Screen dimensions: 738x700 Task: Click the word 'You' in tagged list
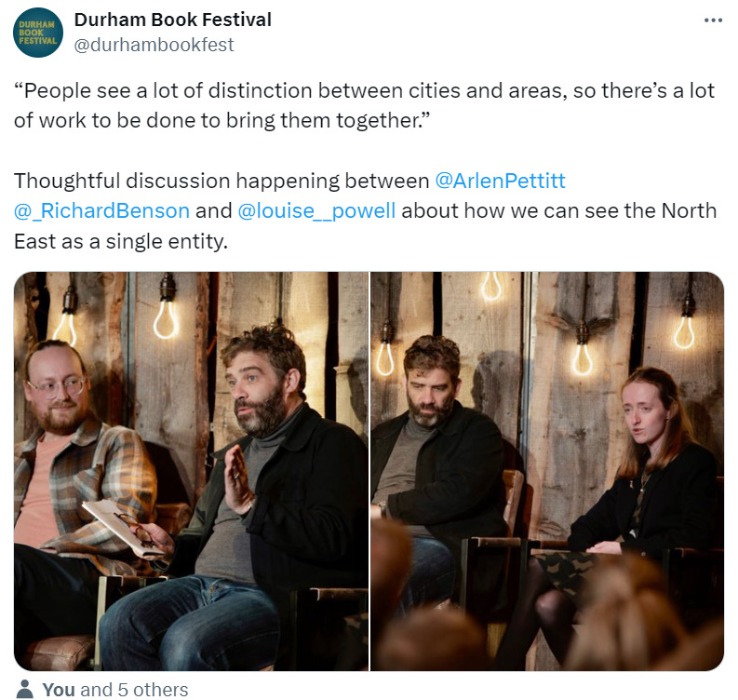tap(59, 690)
